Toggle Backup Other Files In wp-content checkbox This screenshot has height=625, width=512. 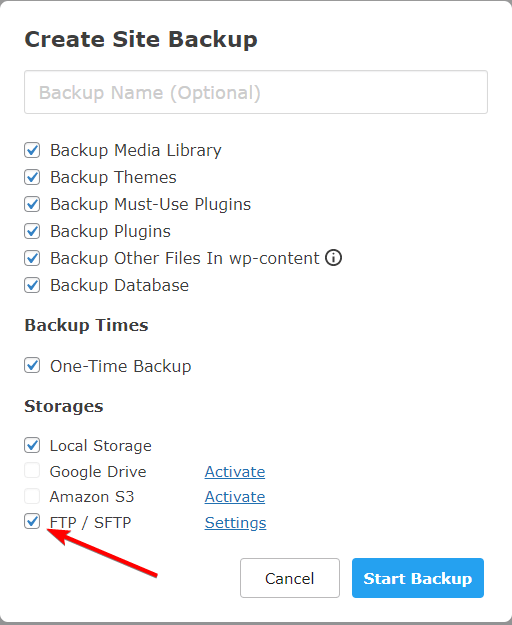point(32,258)
